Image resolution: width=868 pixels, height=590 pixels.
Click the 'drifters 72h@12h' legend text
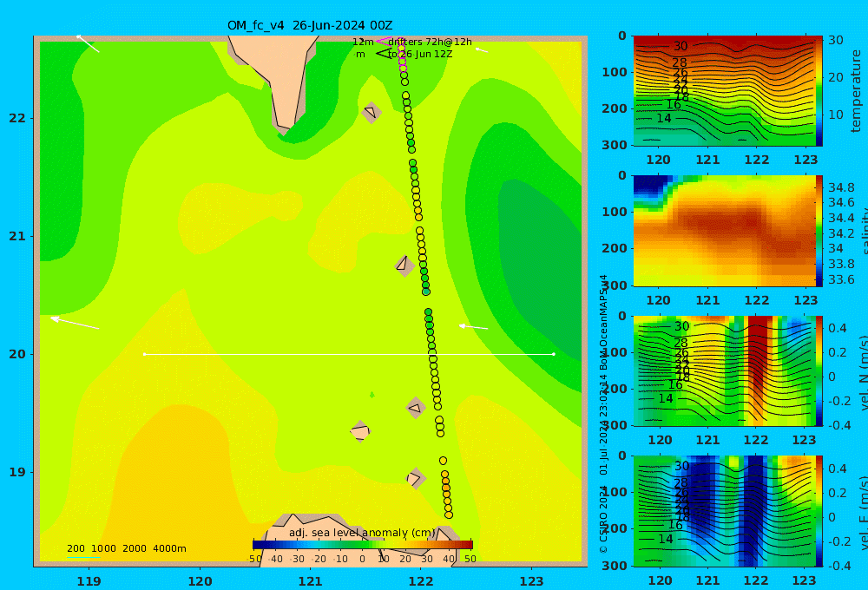pos(431,42)
